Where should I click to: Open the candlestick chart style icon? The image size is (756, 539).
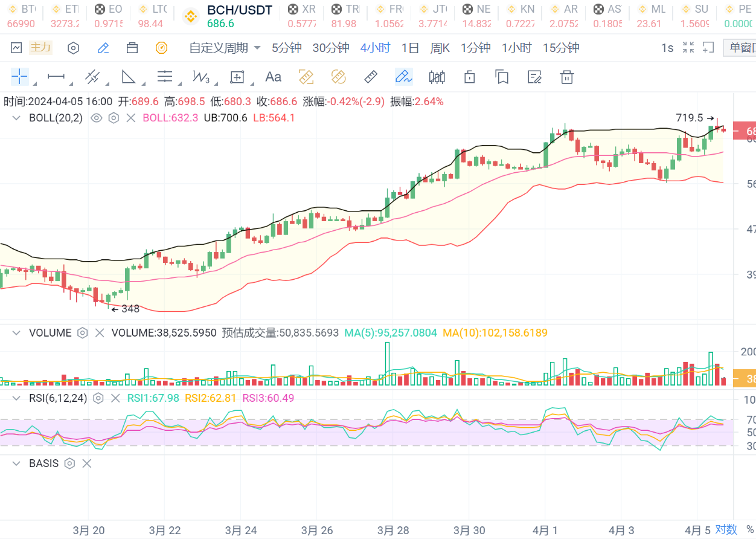click(x=437, y=77)
